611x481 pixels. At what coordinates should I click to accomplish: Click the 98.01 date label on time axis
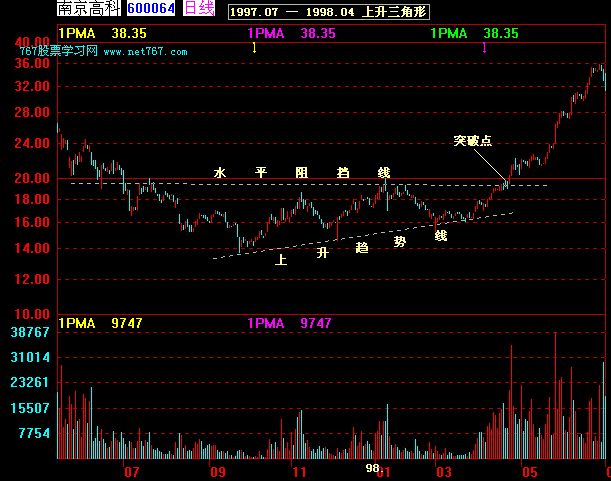pyautogui.click(x=378, y=470)
